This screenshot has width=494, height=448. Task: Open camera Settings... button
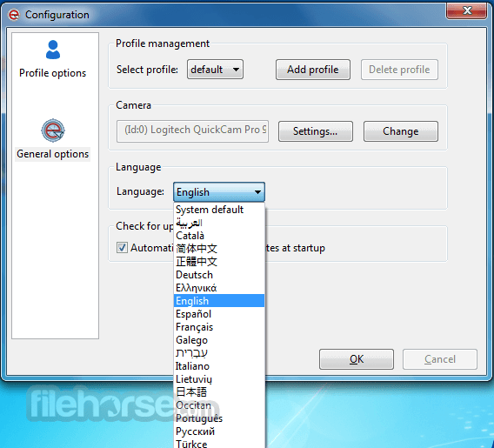(316, 131)
